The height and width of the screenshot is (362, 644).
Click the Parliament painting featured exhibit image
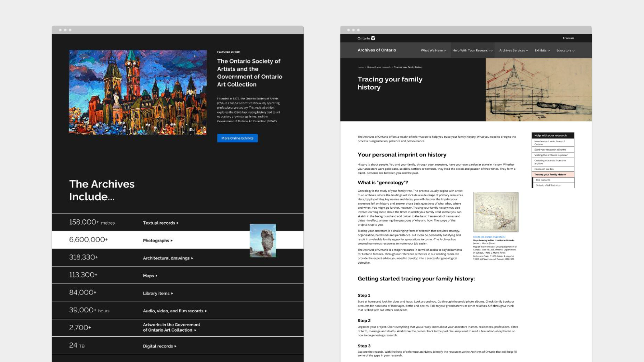[x=138, y=92]
